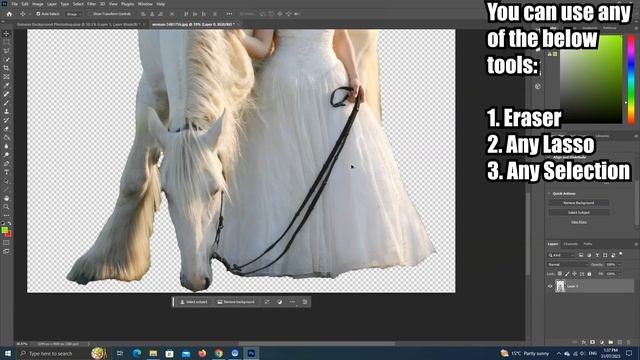Click View More in Quick Actions
640x360 pixels.
click(579, 222)
